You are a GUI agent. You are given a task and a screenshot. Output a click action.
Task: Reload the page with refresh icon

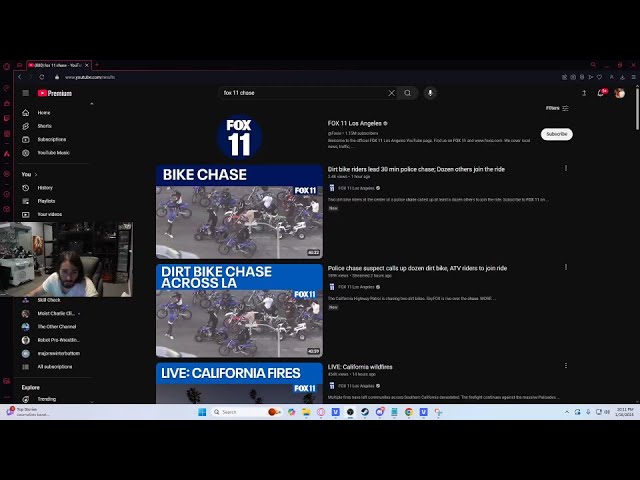tap(42, 77)
